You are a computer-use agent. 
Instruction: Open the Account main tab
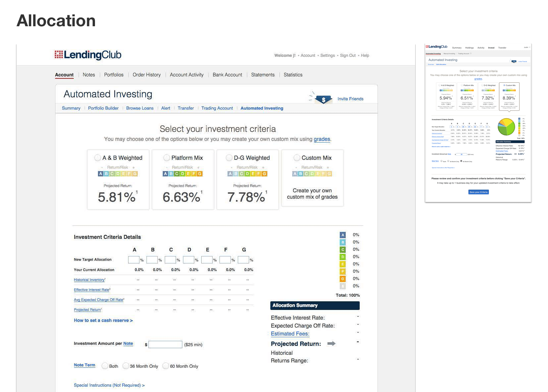pos(64,75)
